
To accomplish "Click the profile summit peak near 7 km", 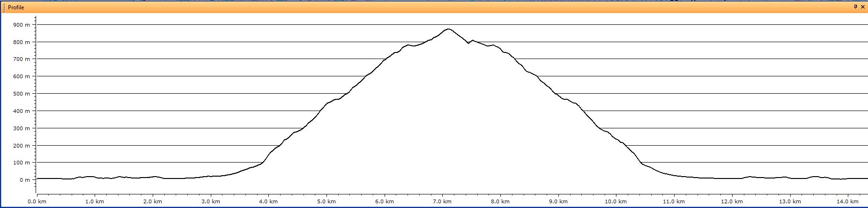I will point(448,29).
